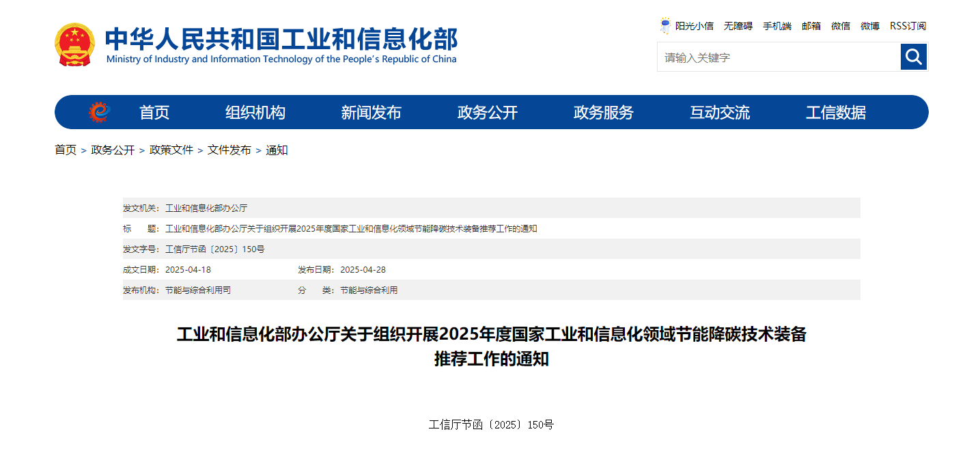The width and height of the screenshot is (980, 449).
Task: Open the 微信 link
Action: [841, 26]
